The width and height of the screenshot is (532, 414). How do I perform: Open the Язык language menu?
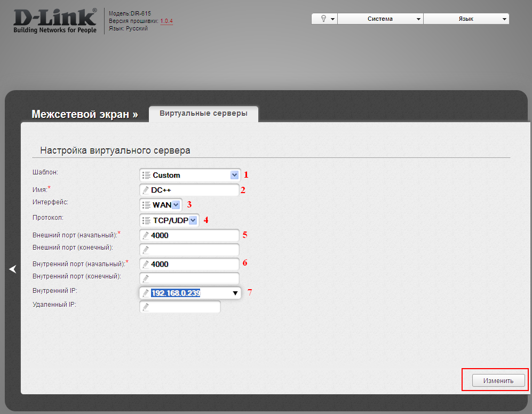pyautogui.click(x=466, y=19)
